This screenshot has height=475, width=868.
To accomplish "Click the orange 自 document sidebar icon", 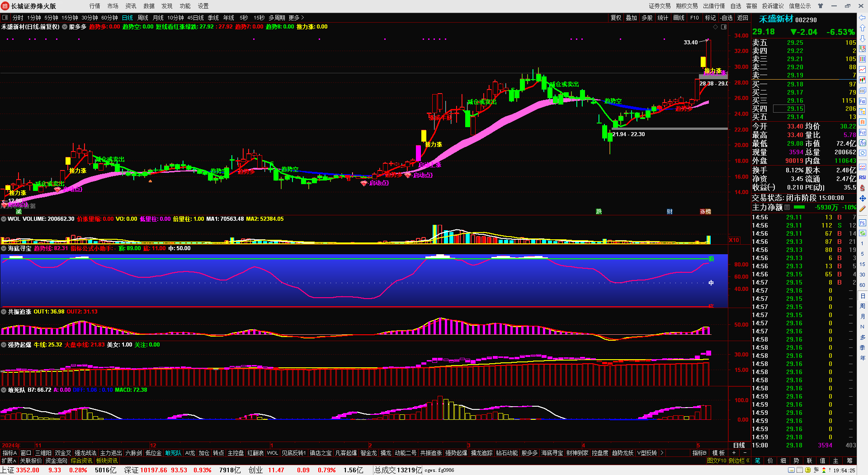I will (x=863, y=122).
